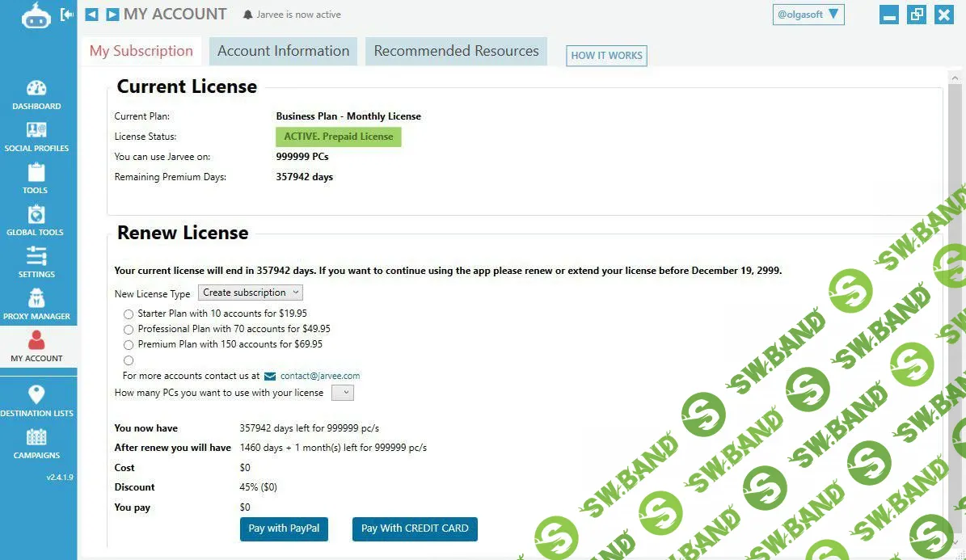
Task: Click the navigate back arrow icon
Action: [92, 15]
